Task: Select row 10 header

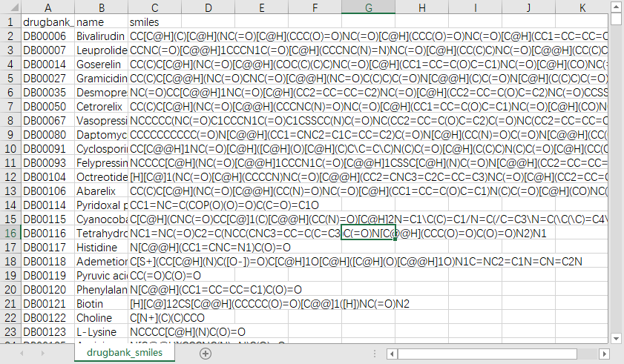Action: [10, 149]
